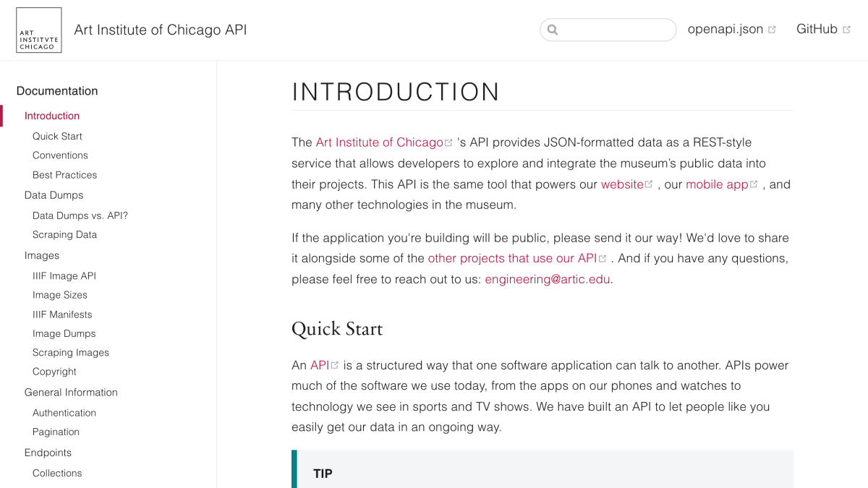The width and height of the screenshot is (868, 488).
Task: Click external-link icon after mobile app link
Action: (754, 184)
